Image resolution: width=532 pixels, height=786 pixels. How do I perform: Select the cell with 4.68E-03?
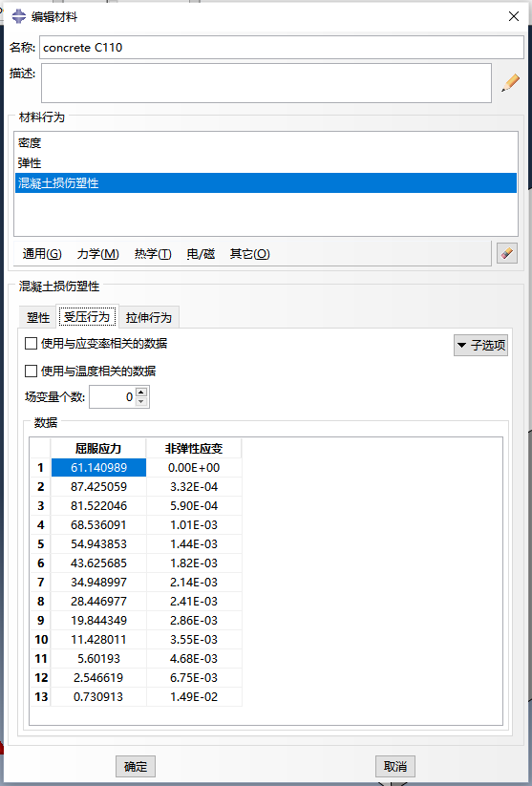(x=194, y=658)
